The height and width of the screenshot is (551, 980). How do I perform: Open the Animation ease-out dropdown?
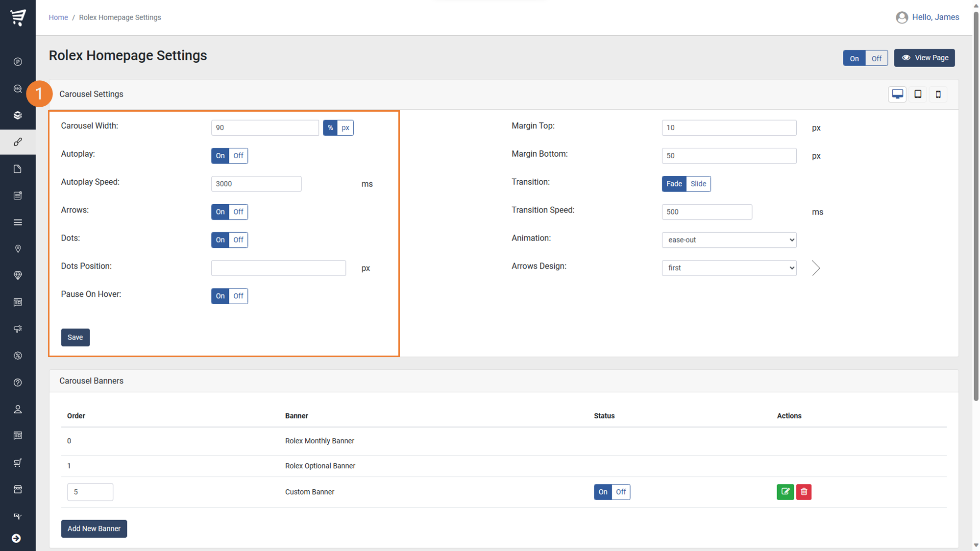click(729, 240)
